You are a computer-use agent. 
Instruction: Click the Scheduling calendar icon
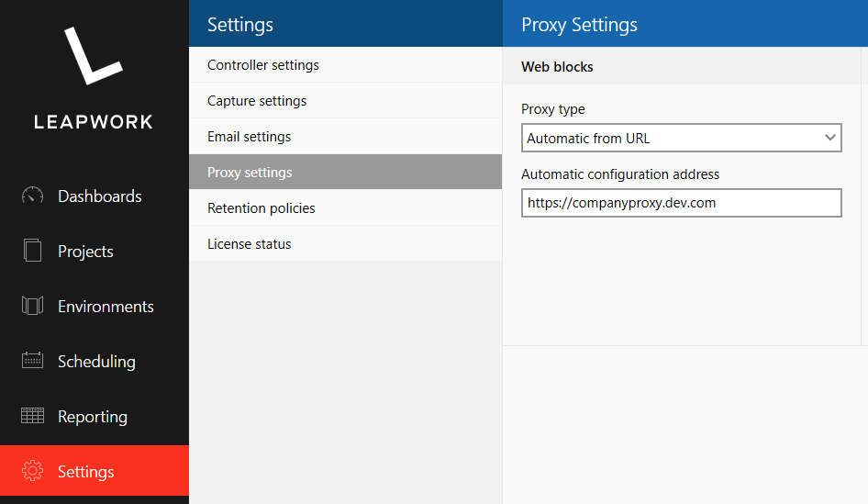(32, 361)
